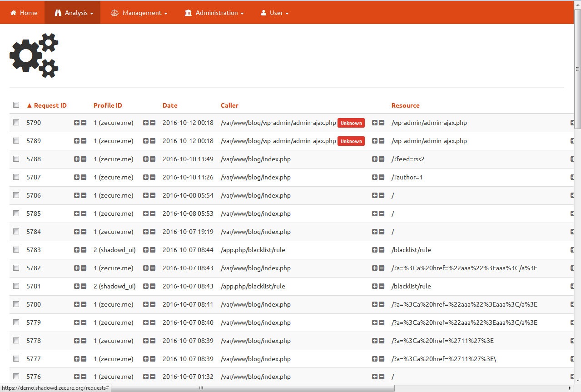Click the minus icon beside request ID 5777
Viewport: 581px width, 392px height.
[x=84, y=359]
